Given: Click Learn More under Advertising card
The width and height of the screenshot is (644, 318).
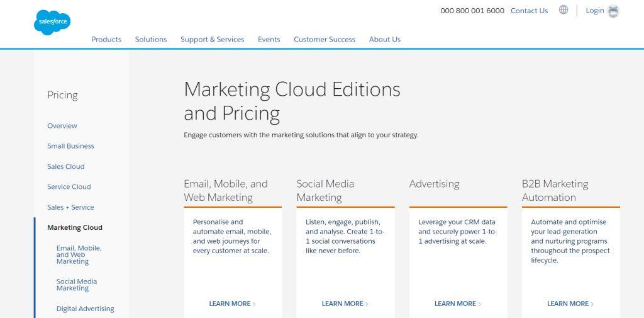Looking at the screenshot, I should 458,304.
